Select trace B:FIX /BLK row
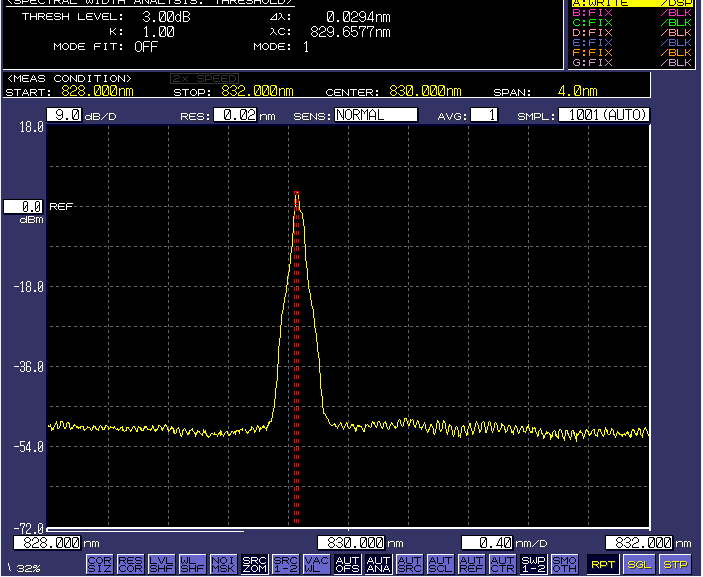Screen dimensions: 703x577 (x=631, y=13)
